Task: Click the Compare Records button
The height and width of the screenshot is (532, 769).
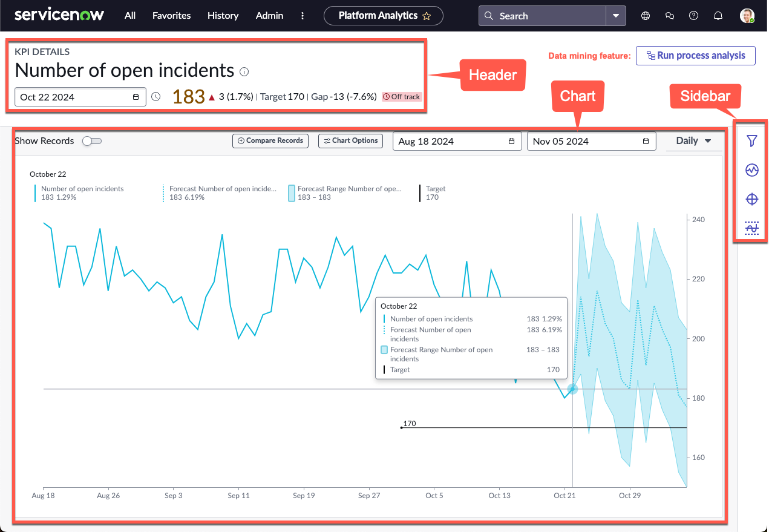Action: pyautogui.click(x=270, y=140)
